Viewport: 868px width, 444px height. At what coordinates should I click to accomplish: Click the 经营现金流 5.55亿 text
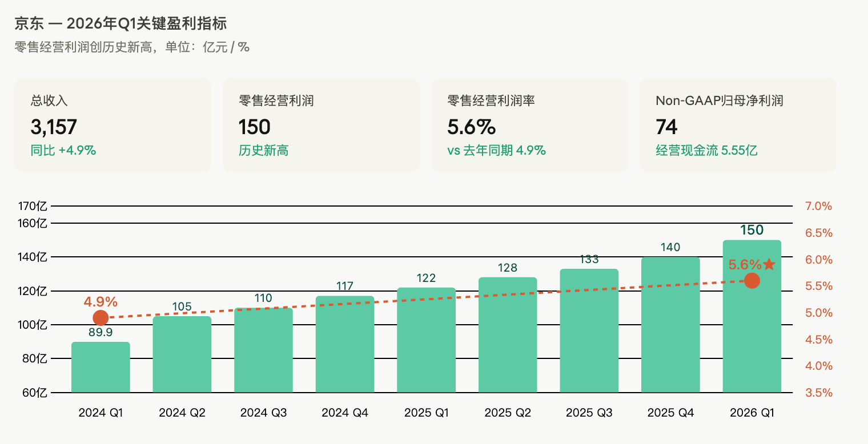[x=706, y=151]
